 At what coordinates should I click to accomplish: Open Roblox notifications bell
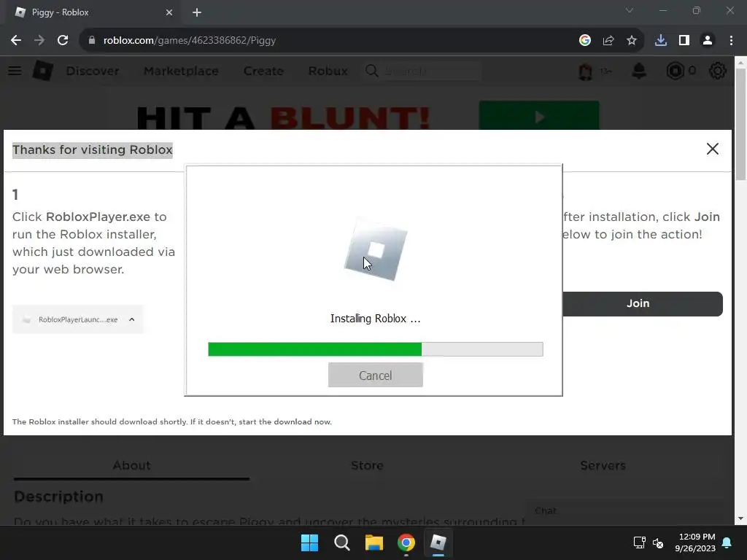point(639,71)
